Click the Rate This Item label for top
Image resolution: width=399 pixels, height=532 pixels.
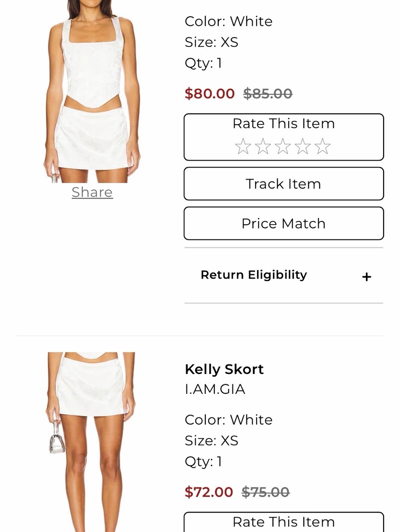[x=284, y=124]
